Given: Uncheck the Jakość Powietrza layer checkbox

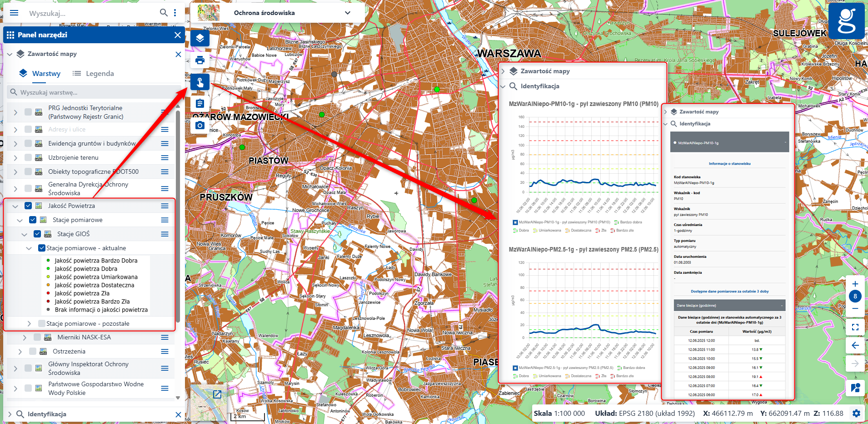Looking at the screenshot, I should point(28,206).
